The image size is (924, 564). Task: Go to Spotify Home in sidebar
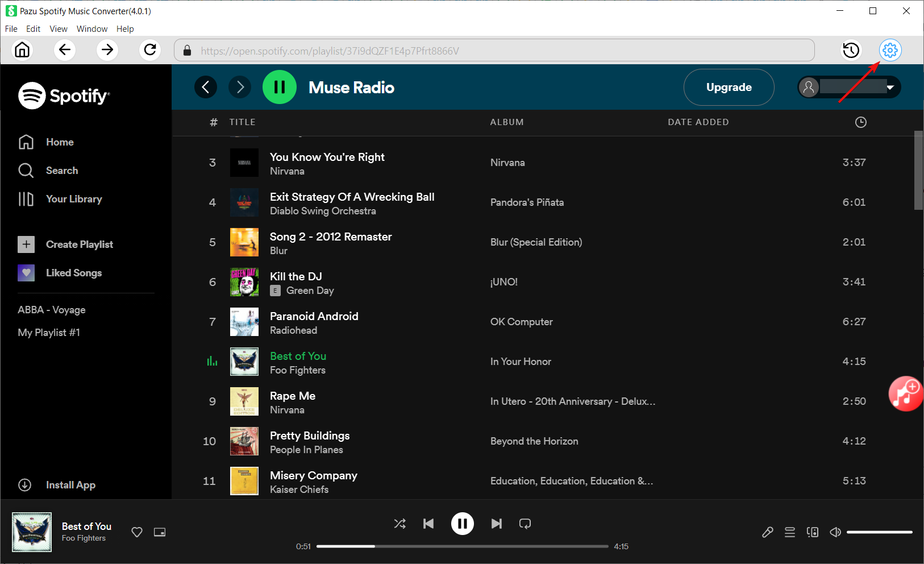pos(46,142)
